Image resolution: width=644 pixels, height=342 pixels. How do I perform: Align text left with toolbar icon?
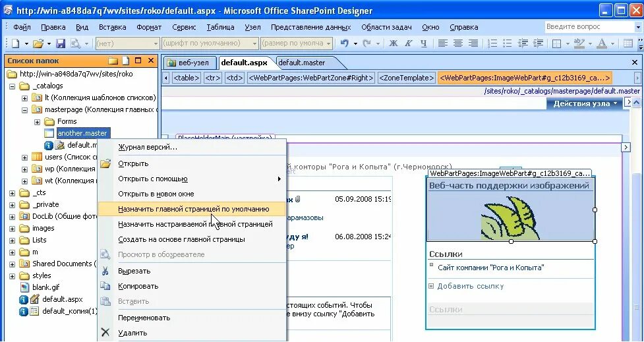tap(442, 43)
